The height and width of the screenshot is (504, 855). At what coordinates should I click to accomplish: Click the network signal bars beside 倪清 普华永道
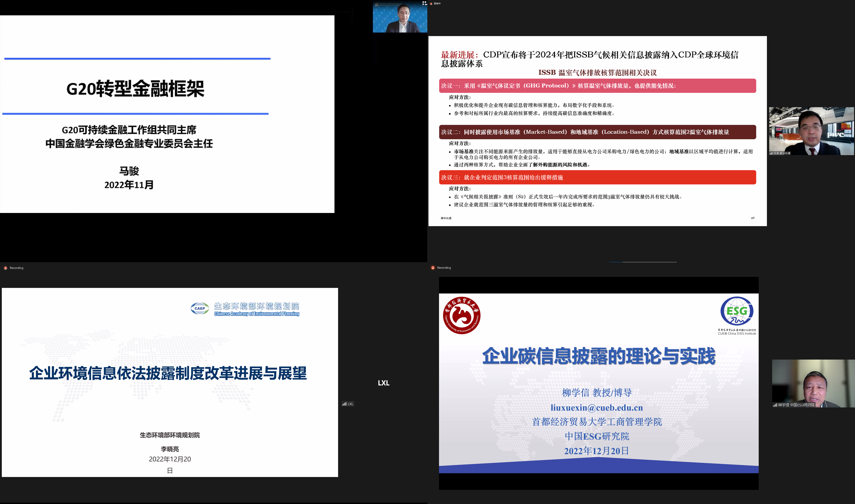(x=771, y=153)
